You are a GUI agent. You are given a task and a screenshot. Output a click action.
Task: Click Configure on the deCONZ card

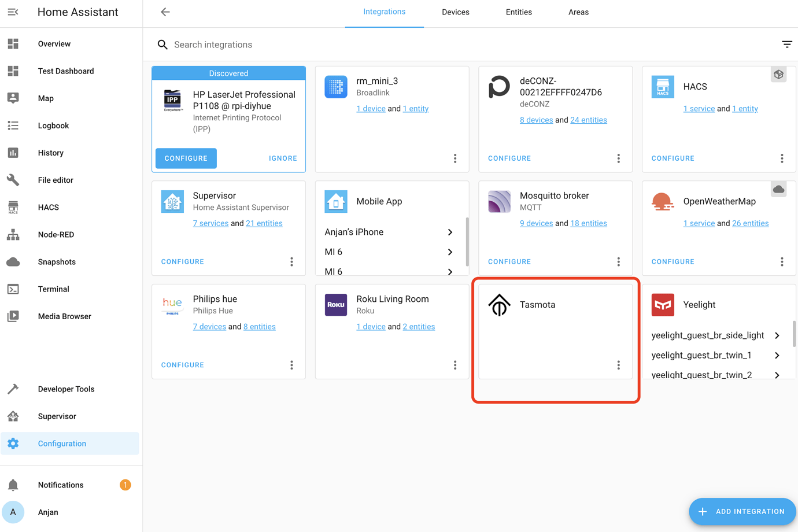pyautogui.click(x=509, y=158)
